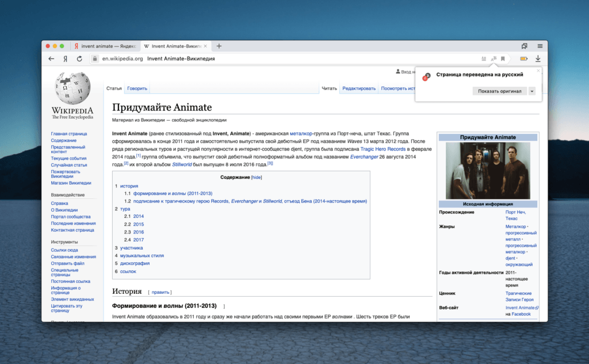Viewport: 589px width, 364px height.
Task: Open a new tab with the plus button
Action: tap(219, 46)
